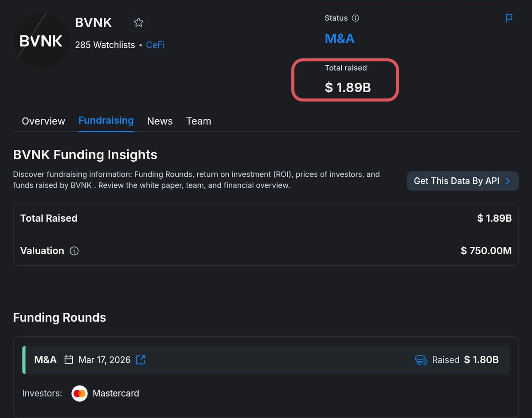The image size is (532, 418).
Task: Click the Mar 17, 2026 date
Action: 105,360
